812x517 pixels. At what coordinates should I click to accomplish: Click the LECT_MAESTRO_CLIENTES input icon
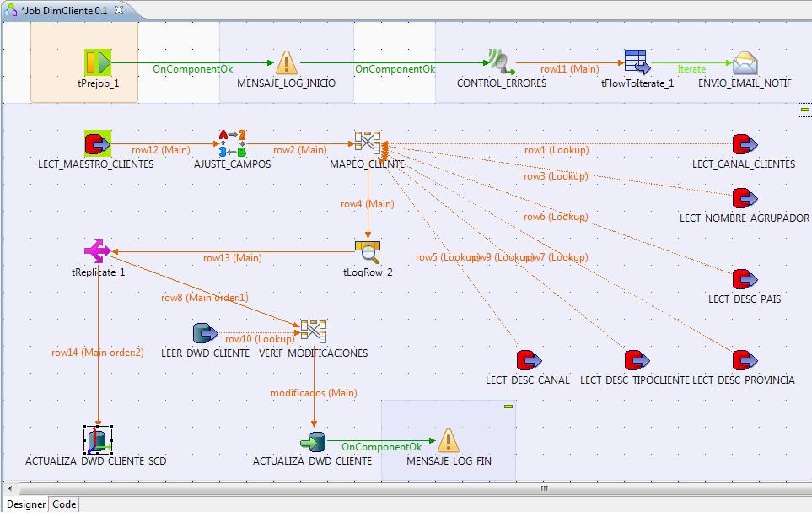pyautogui.click(x=98, y=143)
